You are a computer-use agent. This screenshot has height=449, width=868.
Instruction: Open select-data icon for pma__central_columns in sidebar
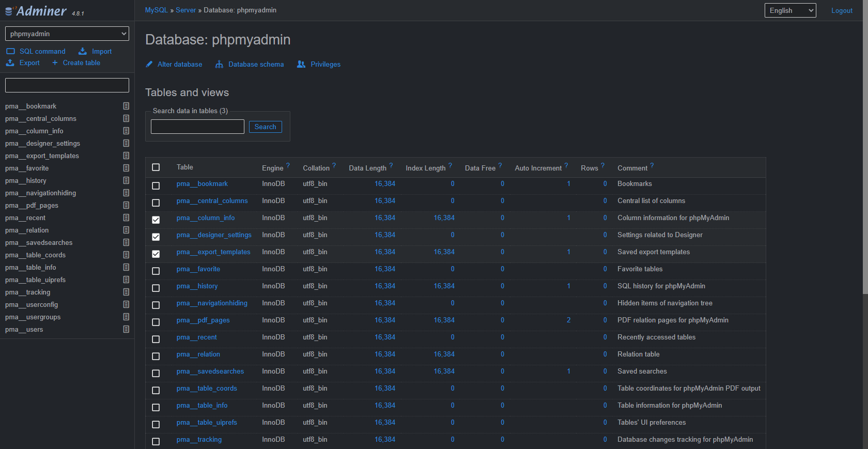126,118
